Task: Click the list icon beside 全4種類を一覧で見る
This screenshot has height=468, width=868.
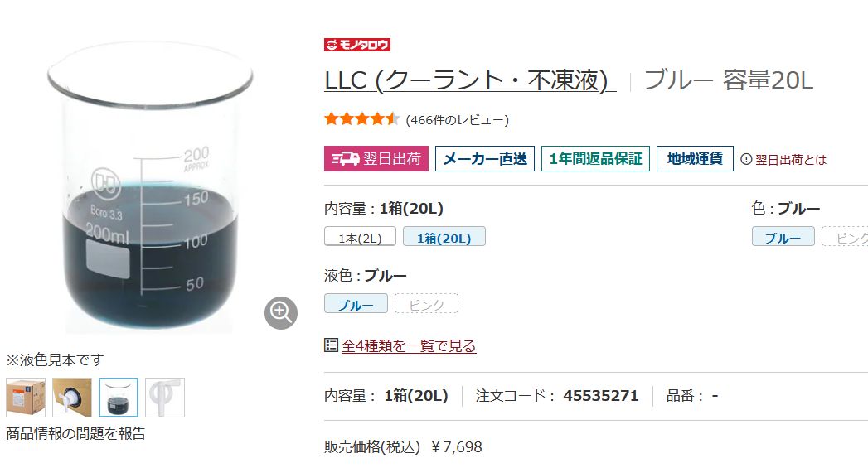Action: click(x=331, y=345)
